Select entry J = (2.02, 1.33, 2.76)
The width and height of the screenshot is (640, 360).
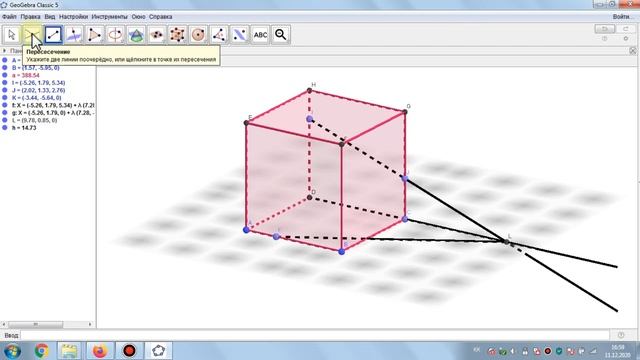38,90
